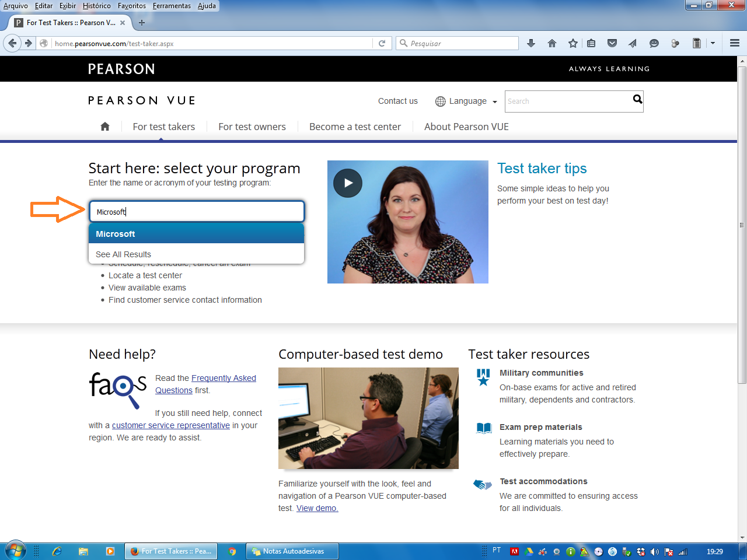The height and width of the screenshot is (560, 747).
Task: Launch Internet Explorer from the taskbar
Action: [x=57, y=551]
